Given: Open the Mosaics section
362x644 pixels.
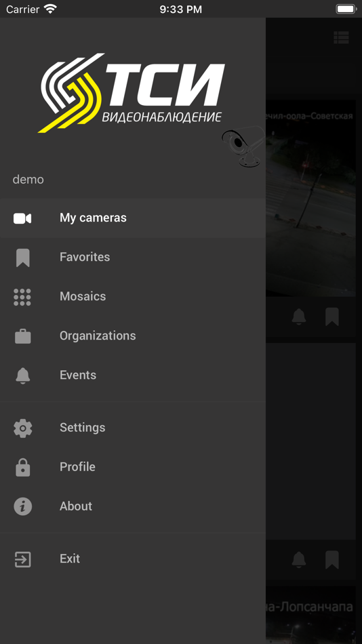Looking at the screenshot, I should point(133,296).
